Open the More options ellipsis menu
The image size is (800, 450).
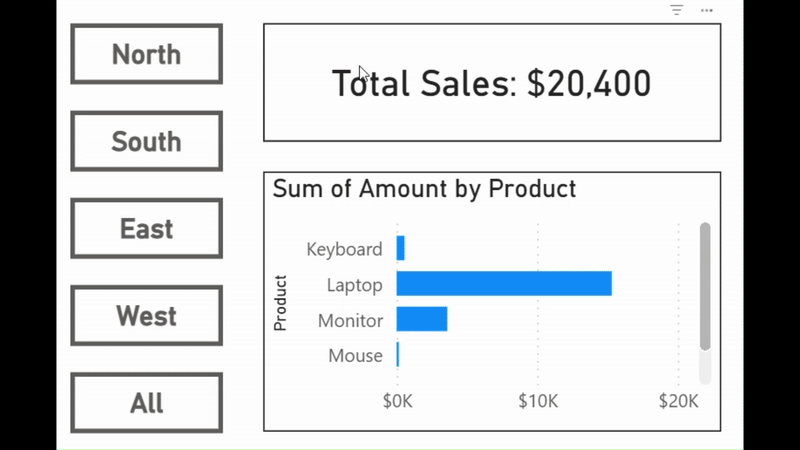point(707,10)
